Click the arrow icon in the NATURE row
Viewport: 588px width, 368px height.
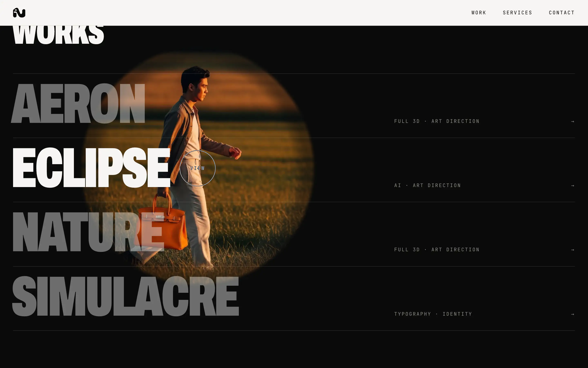pos(573,250)
